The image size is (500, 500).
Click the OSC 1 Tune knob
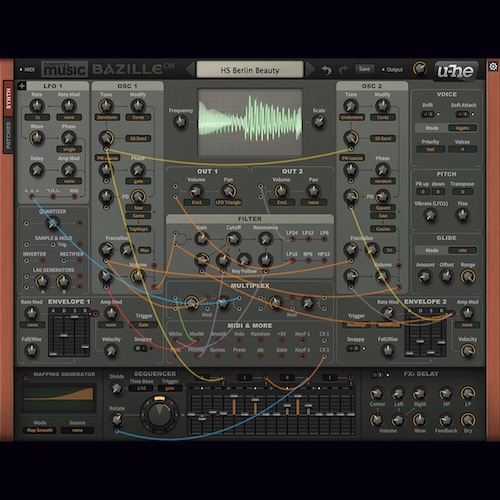tap(106, 106)
